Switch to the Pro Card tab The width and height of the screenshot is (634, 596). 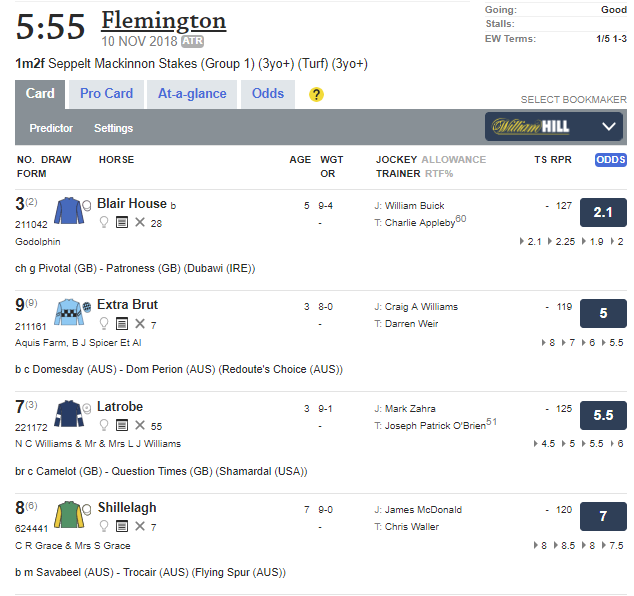click(106, 94)
